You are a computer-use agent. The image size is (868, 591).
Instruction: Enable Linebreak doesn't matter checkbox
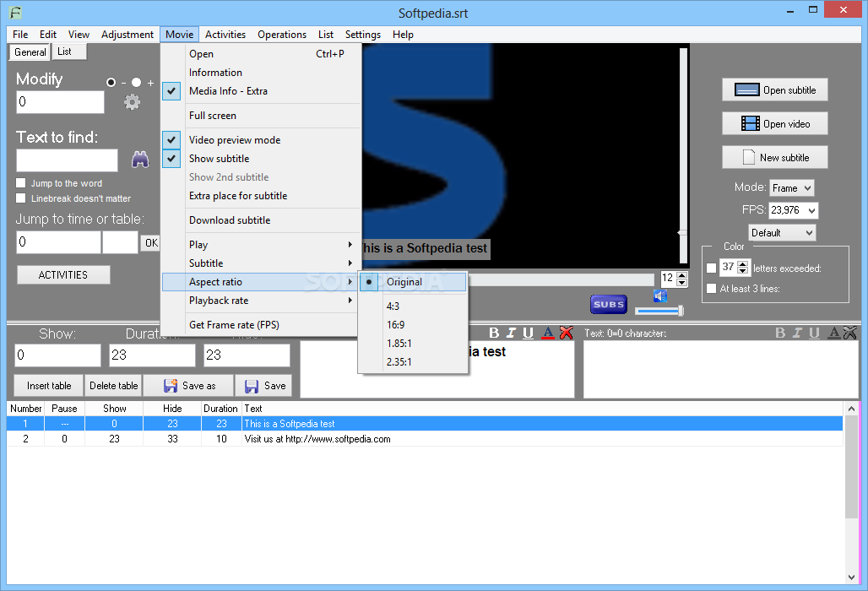(21, 198)
